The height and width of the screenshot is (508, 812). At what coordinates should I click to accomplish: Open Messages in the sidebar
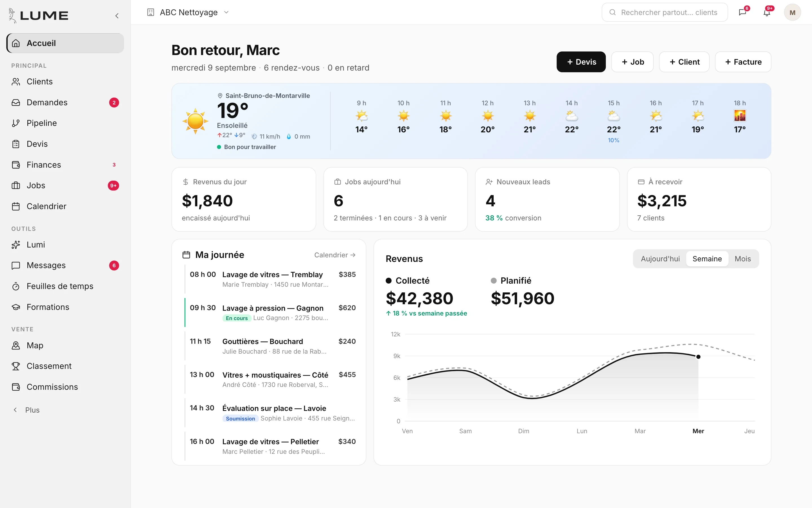[x=65, y=265]
